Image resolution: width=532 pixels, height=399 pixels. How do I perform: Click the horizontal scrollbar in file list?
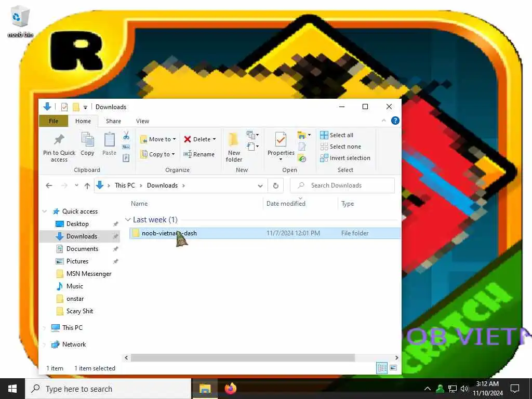pos(243,357)
